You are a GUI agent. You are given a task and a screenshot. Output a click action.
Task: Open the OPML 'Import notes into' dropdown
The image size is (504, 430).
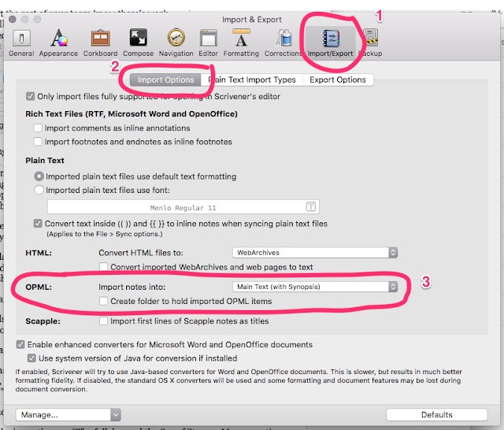point(315,287)
